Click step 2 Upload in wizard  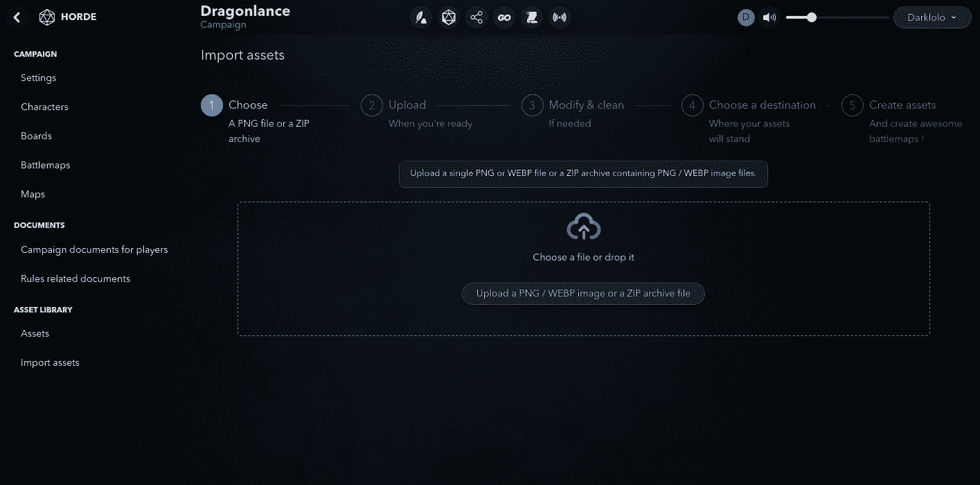point(407,105)
